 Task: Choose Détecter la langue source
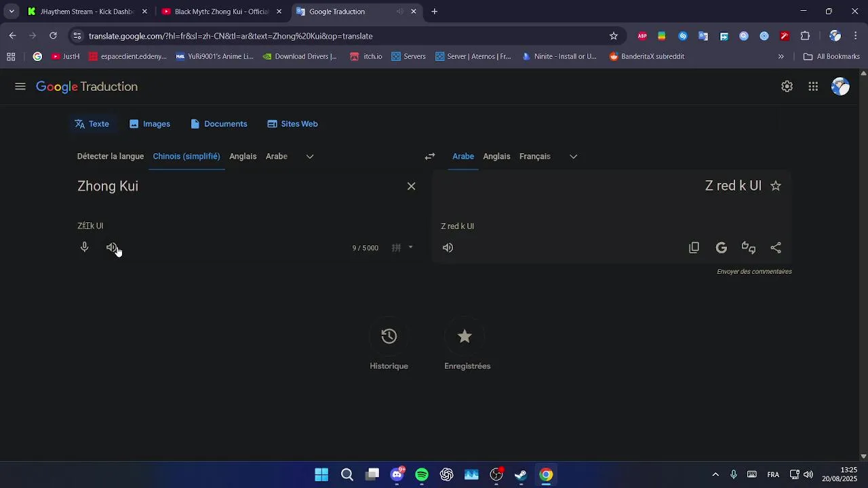[111, 157]
